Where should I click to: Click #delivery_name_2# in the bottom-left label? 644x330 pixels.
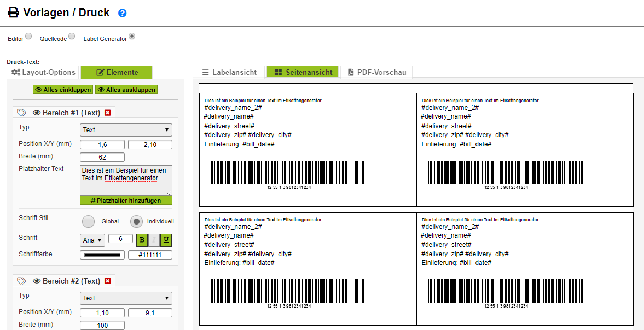233,226
